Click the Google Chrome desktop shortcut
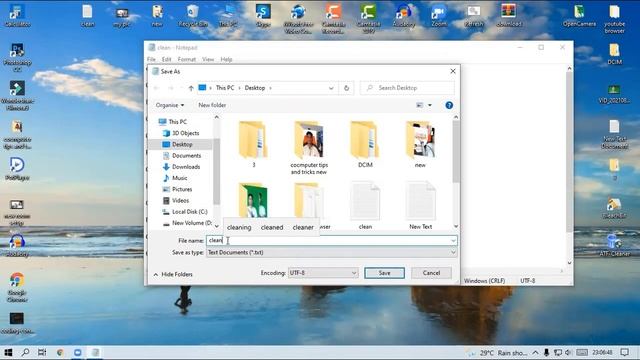Screen dimensions: 640x360 pyautogui.click(x=17, y=287)
